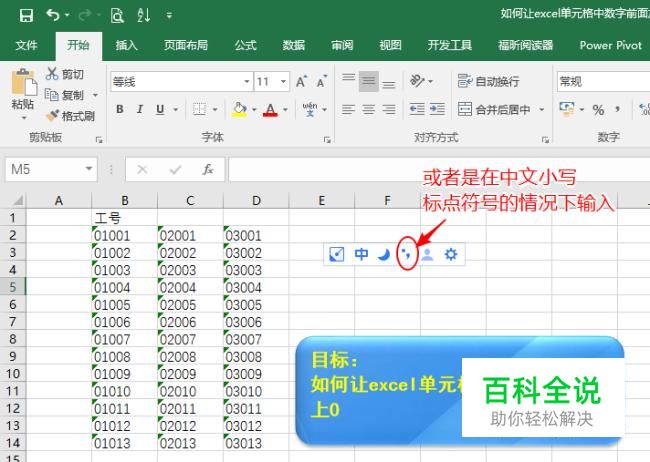Expand the Customize Quick Access Toolbar arrow
The image size is (650, 462).
pyautogui.click(x=169, y=16)
